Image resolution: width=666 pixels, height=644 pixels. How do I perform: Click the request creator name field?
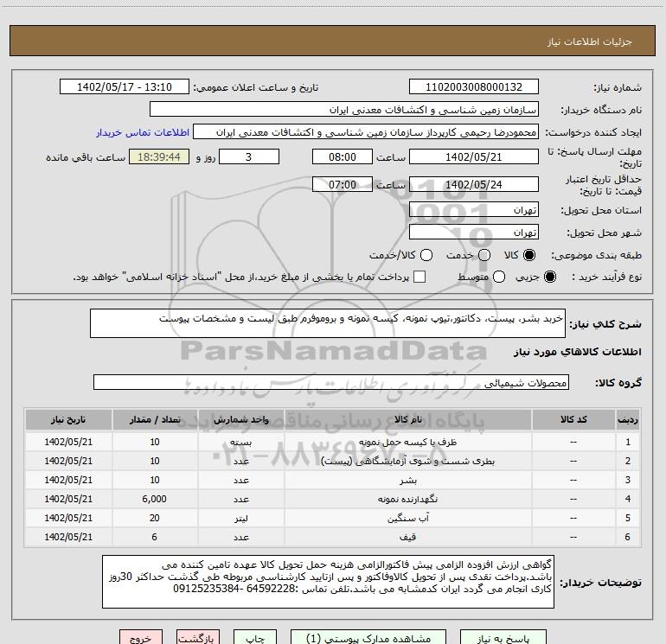pyautogui.click(x=366, y=132)
